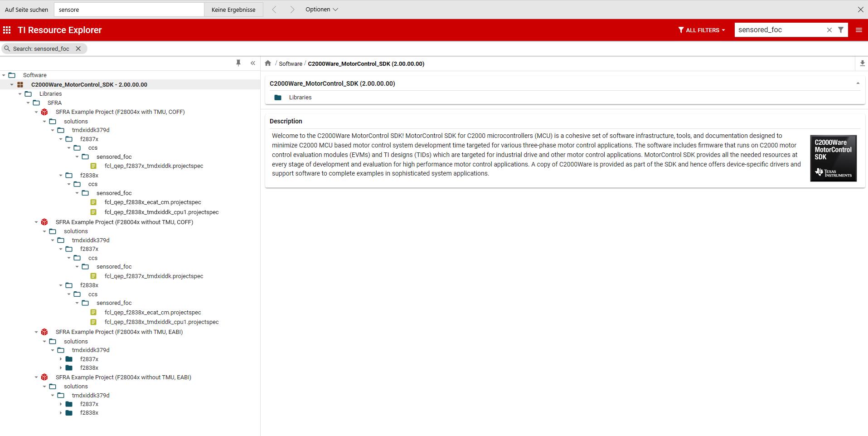Click the filter funnel icon next to search box

coord(841,30)
